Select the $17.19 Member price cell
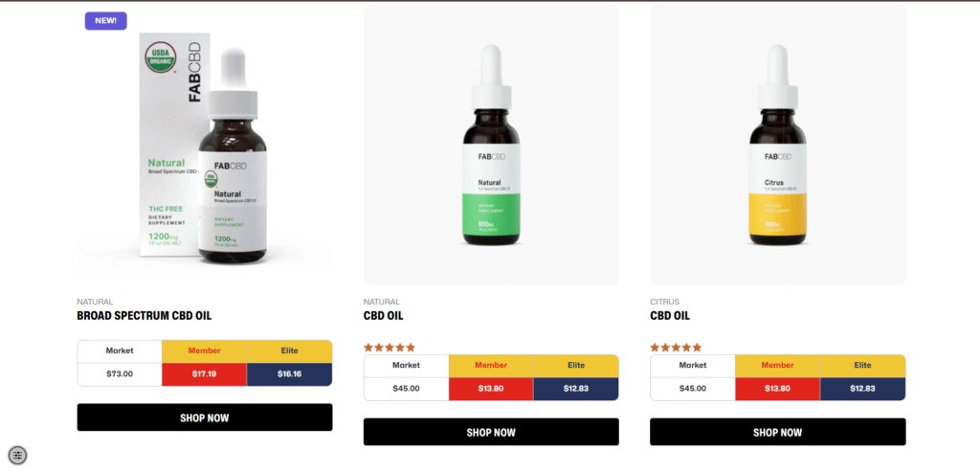 pyautogui.click(x=205, y=374)
